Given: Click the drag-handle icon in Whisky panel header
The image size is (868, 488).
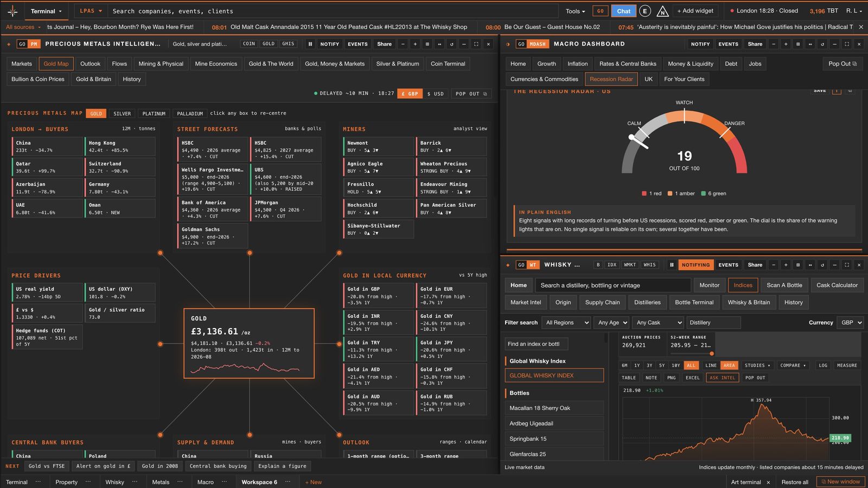Looking at the screenshot, I should tap(672, 265).
